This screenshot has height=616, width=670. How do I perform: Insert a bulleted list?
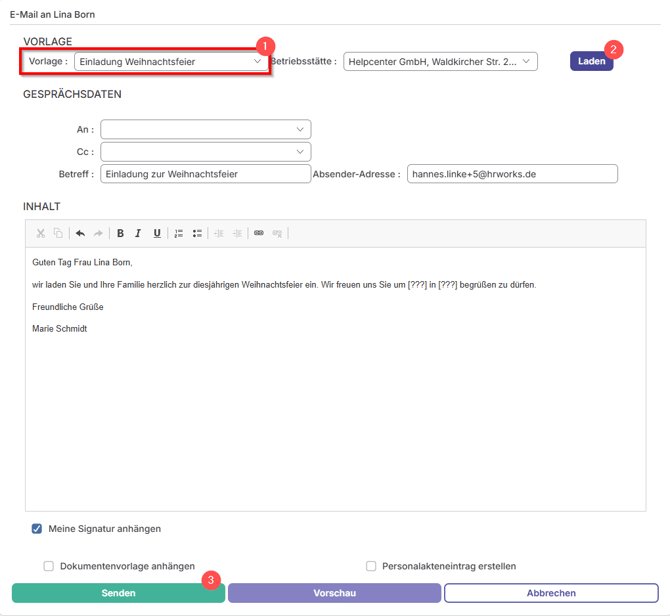(197, 233)
